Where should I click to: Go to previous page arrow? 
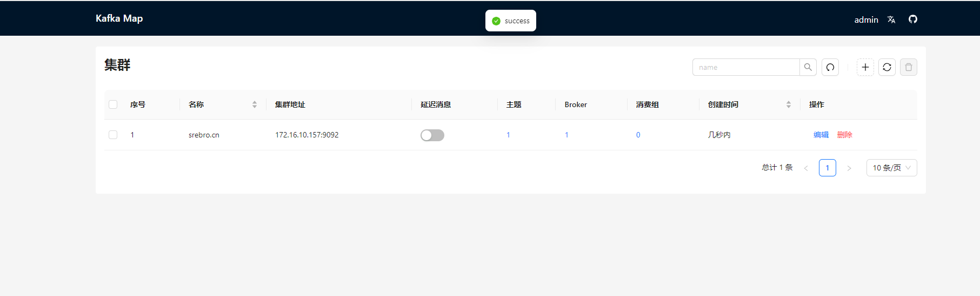[x=805, y=168]
